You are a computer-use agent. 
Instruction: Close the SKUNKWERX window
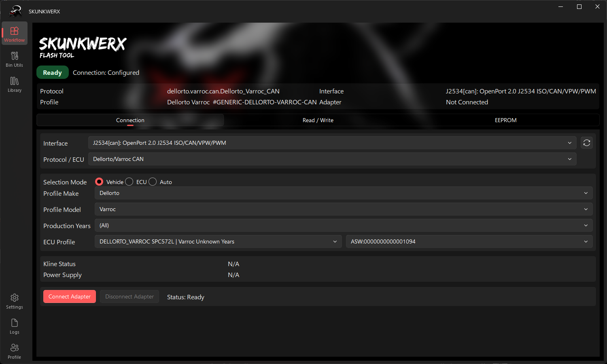click(x=597, y=6)
